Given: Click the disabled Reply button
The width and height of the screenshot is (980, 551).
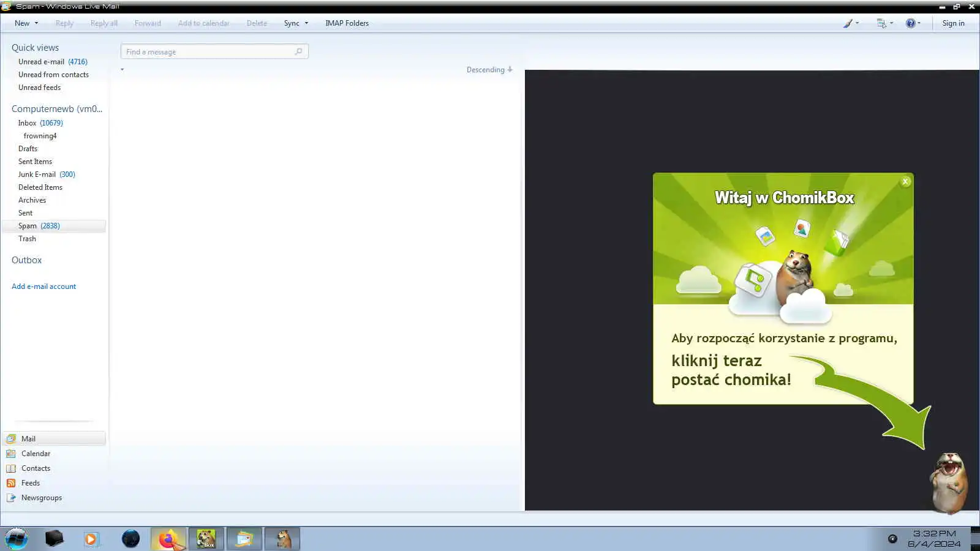Looking at the screenshot, I should pos(64,23).
